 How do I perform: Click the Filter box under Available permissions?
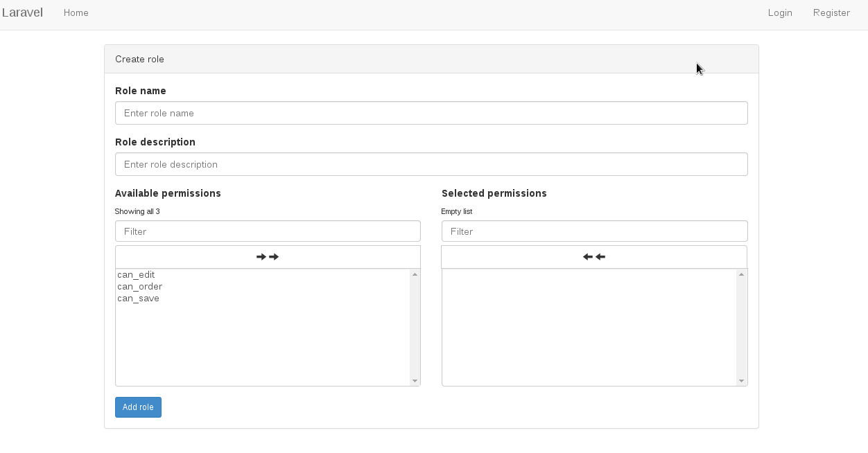(x=268, y=231)
